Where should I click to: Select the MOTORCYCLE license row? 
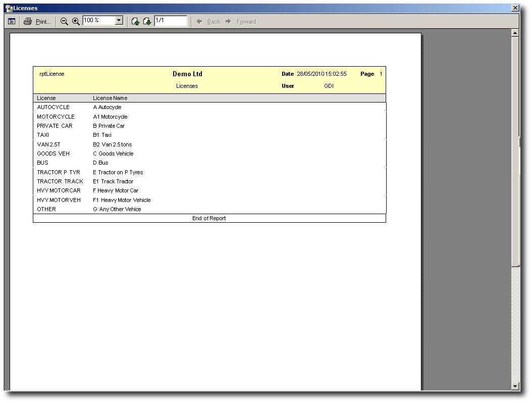[x=56, y=117]
